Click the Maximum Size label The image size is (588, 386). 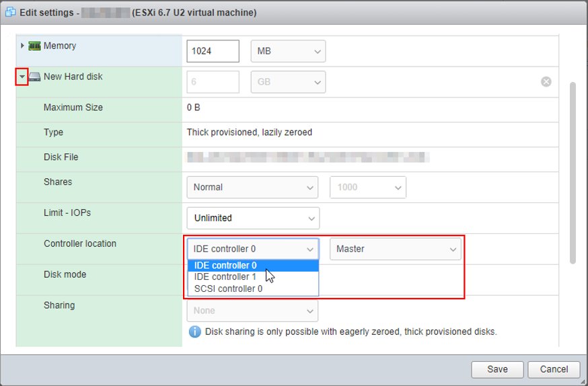click(73, 108)
